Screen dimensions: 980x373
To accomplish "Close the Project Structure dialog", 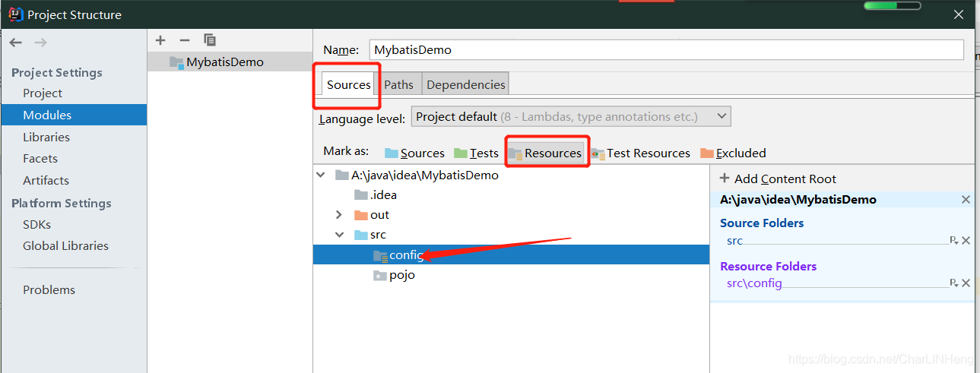I will [959, 14].
